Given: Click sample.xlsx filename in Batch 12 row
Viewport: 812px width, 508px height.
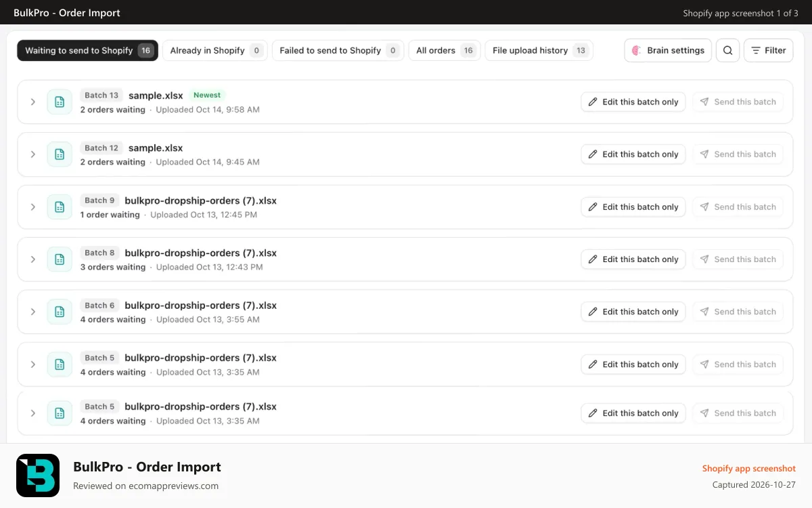Looking at the screenshot, I should point(156,148).
